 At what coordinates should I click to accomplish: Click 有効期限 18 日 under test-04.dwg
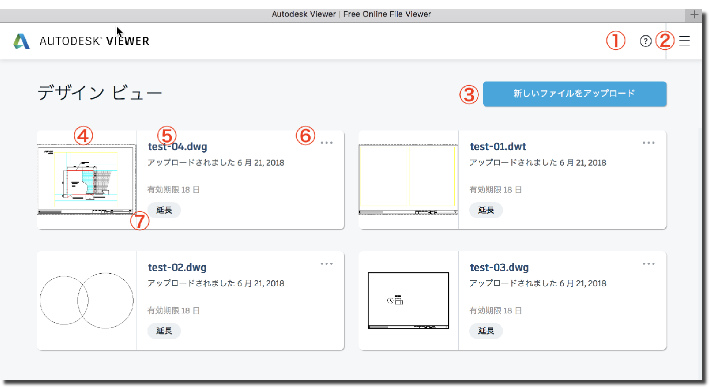coord(173,190)
